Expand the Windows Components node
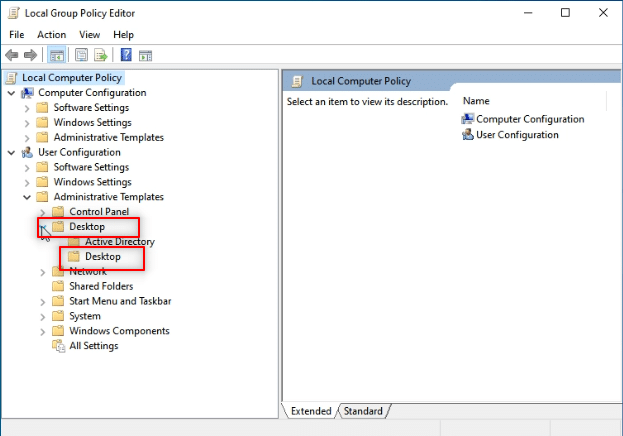This screenshot has height=436, width=623. pos(43,331)
